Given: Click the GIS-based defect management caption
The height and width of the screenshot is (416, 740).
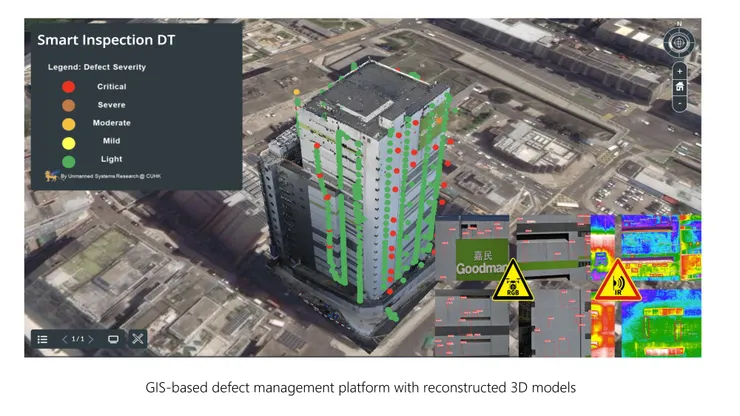Looking at the screenshot, I should coord(361,388).
